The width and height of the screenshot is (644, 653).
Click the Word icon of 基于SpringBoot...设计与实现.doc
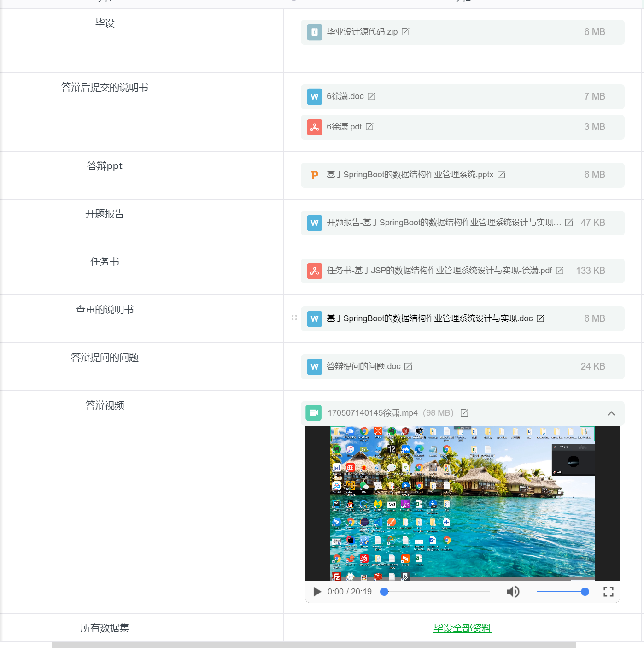pos(315,319)
